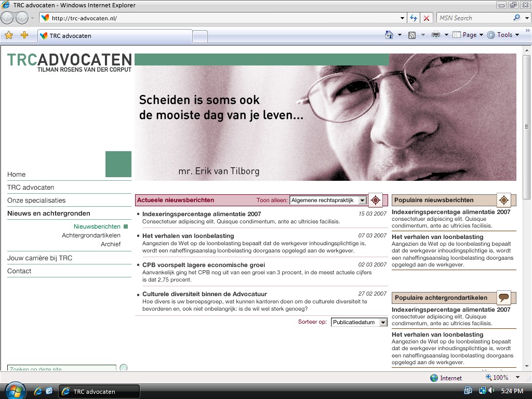
Task: Open Culturele diversiteit binnen de Advocatuur article
Action: click(x=205, y=294)
